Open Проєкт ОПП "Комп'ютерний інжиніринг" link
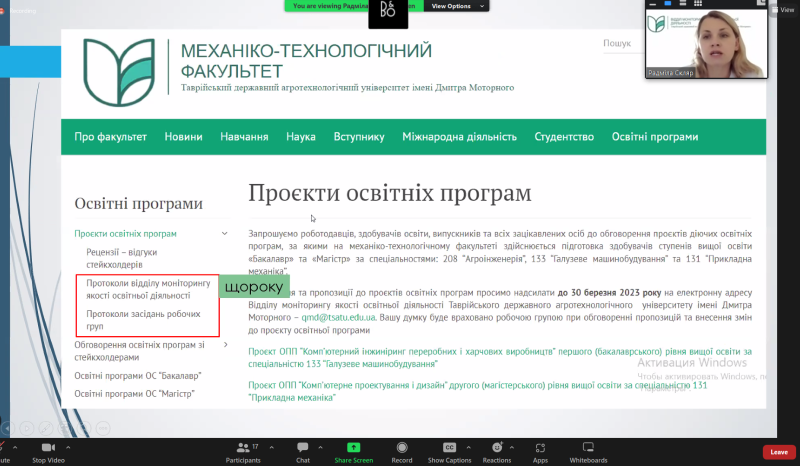The width and height of the screenshot is (800, 466). (500, 358)
